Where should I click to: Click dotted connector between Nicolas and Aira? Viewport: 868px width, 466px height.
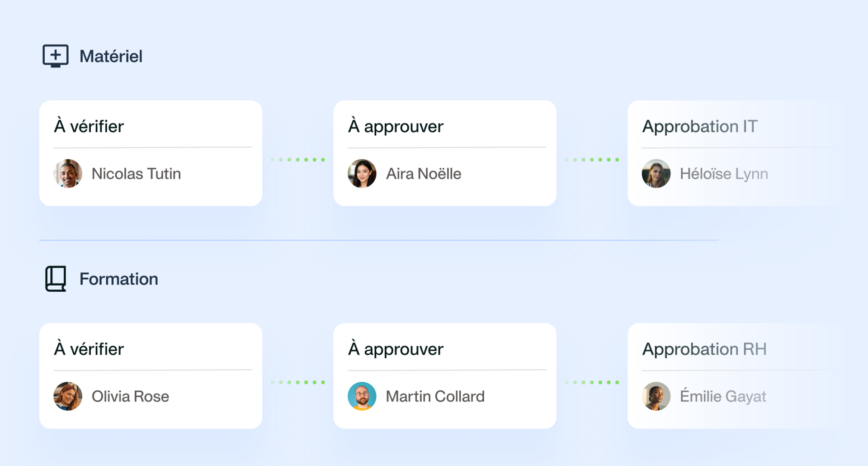click(x=297, y=160)
